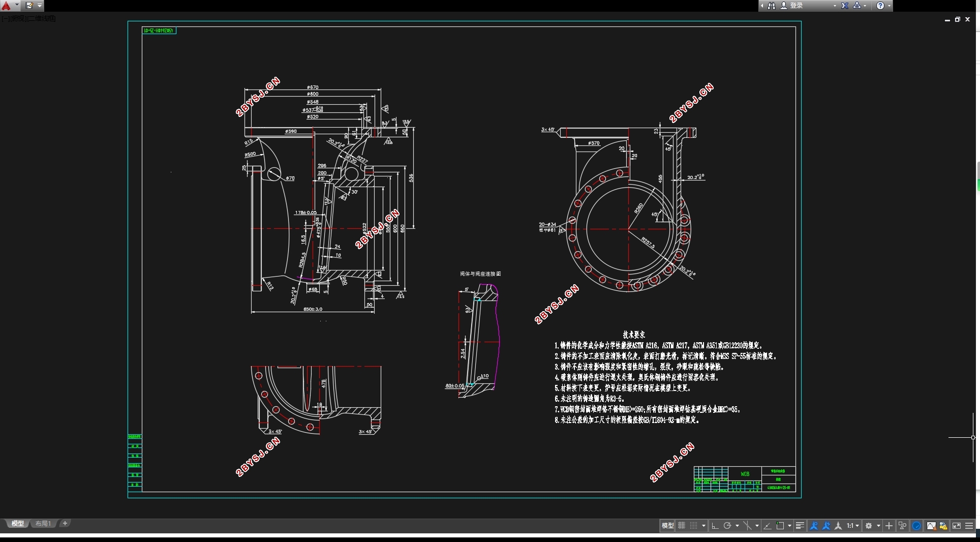This screenshot has width=980, height=542.
Task: Toggle snap mode in status bar
Action: (x=693, y=526)
